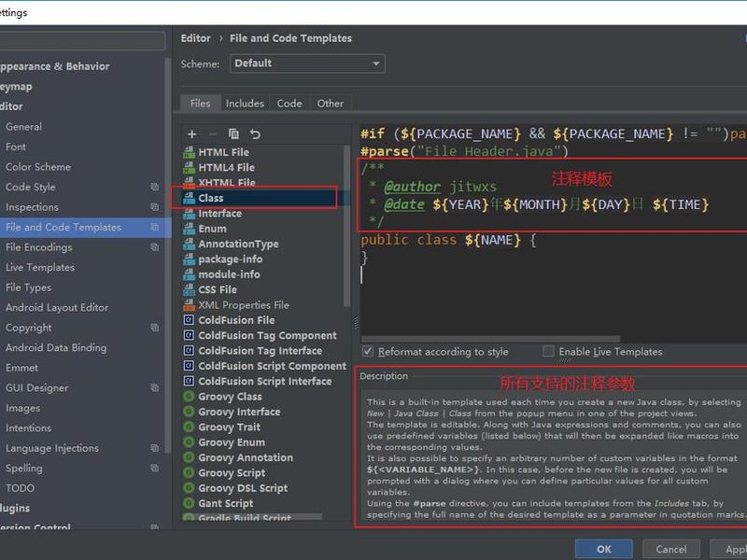747x560 pixels.
Task: Click the ColdFusion Tag Component icon
Action: tap(190, 335)
